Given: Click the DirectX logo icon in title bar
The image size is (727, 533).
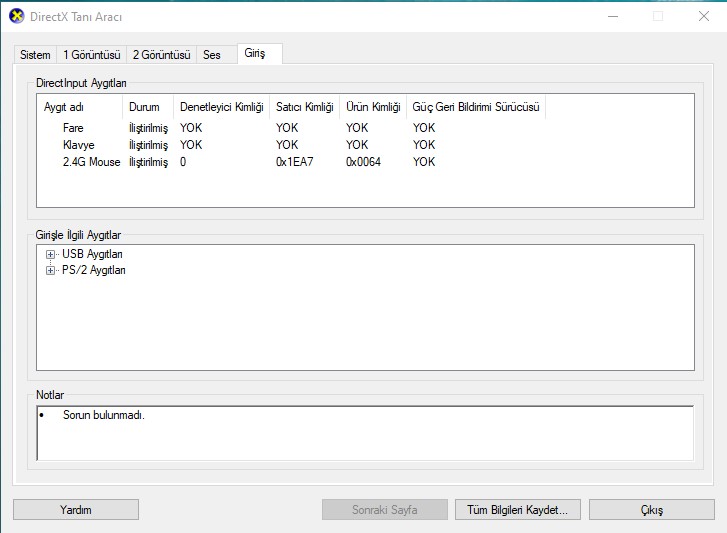Looking at the screenshot, I should (x=17, y=16).
